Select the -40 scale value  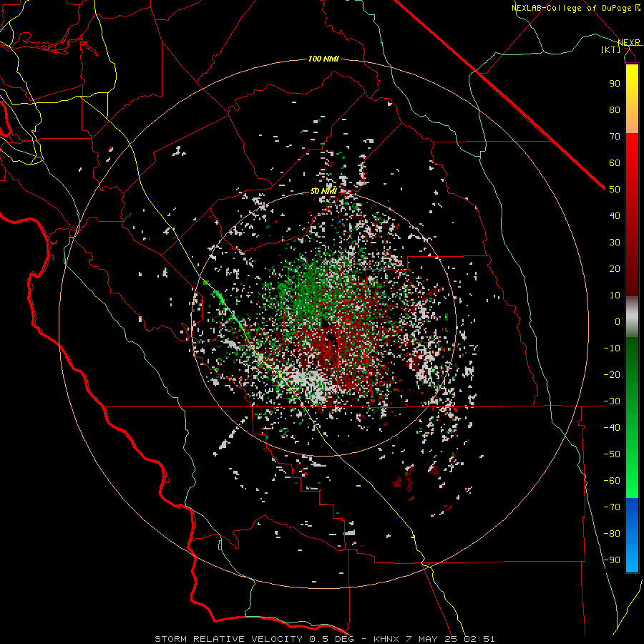pos(612,428)
